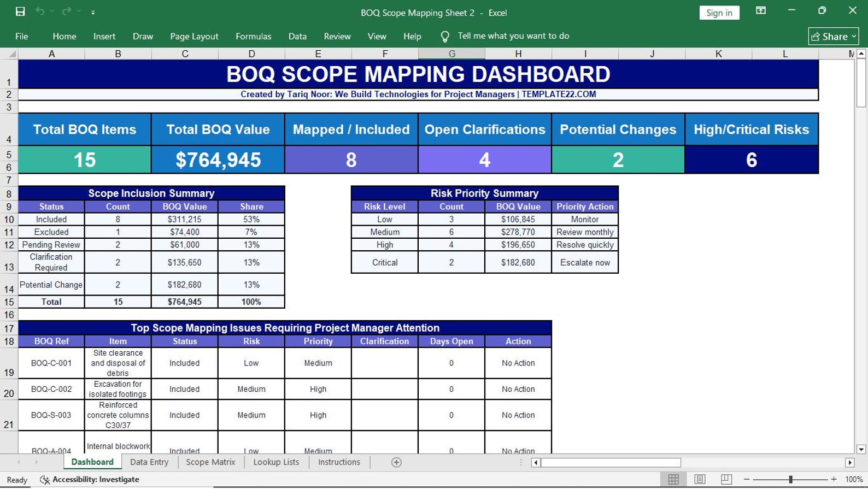868x489 pixels.
Task: Add a new sheet with plus icon
Action: [x=396, y=462]
